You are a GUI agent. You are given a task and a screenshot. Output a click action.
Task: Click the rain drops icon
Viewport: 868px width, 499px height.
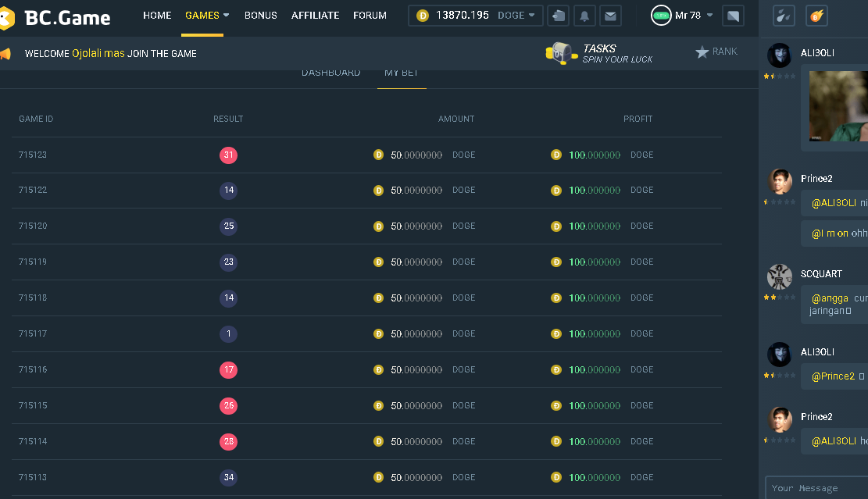(784, 16)
